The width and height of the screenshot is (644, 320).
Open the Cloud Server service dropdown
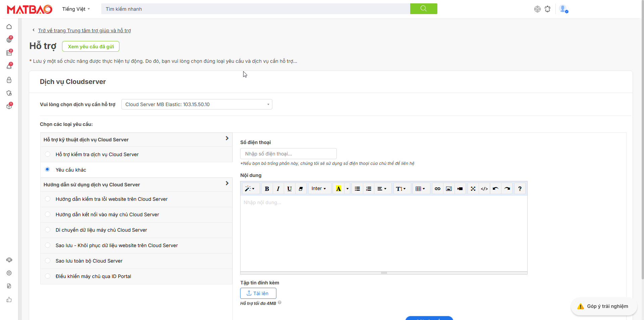pyautogui.click(x=197, y=104)
